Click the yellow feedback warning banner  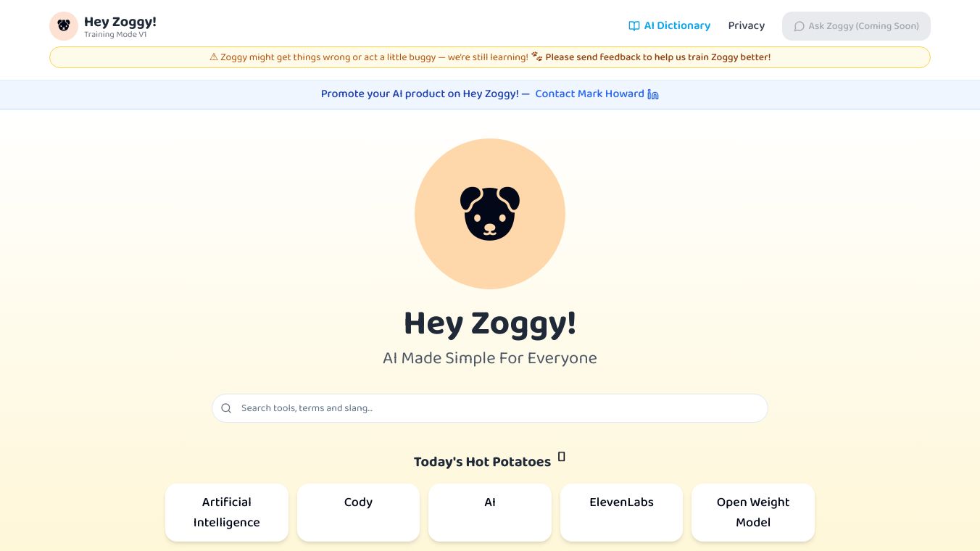(490, 57)
